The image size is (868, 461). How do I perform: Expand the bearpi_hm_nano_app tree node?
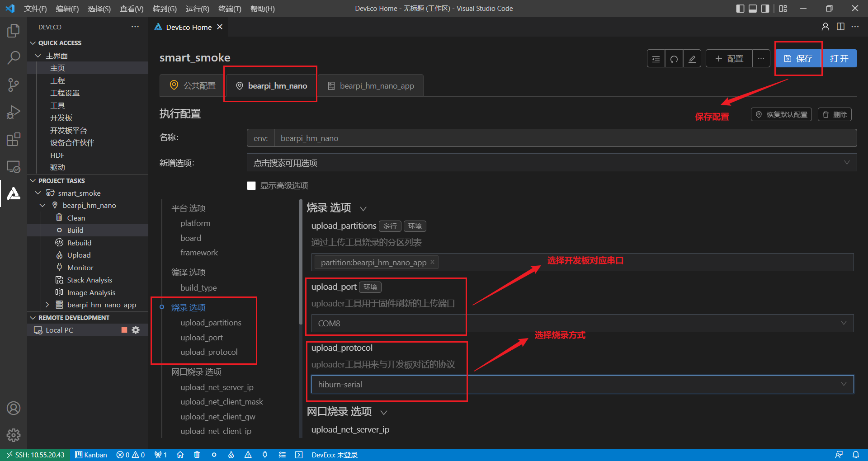47,305
